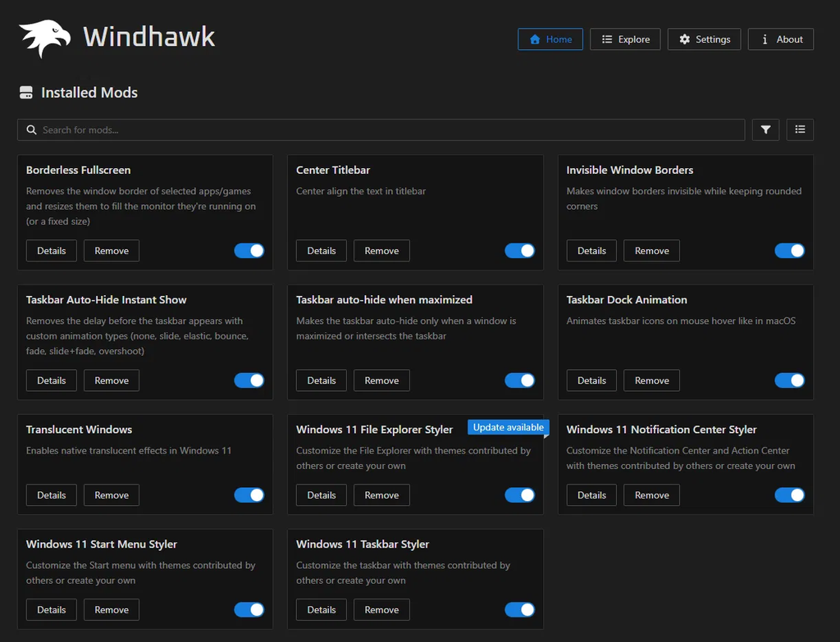The image size is (840, 642).
Task: Click the Update available badge
Action: click(x=508, y=426)
